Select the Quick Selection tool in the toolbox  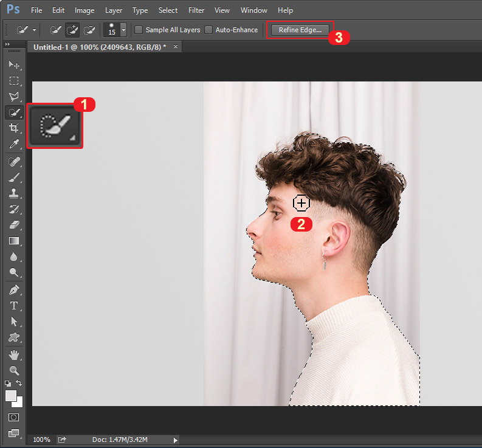14,112
